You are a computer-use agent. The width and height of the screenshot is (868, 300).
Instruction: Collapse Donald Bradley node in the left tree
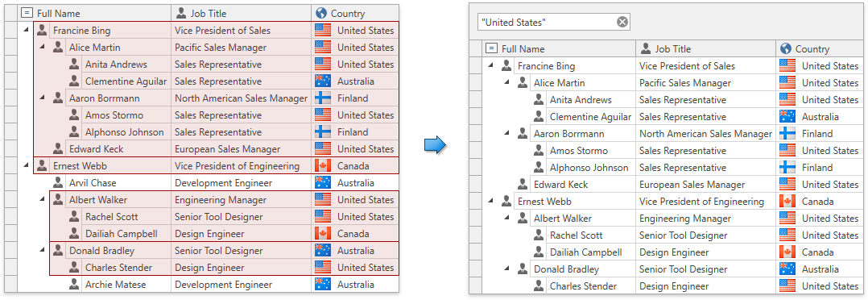pyautogui.click(x=42, y=251)
